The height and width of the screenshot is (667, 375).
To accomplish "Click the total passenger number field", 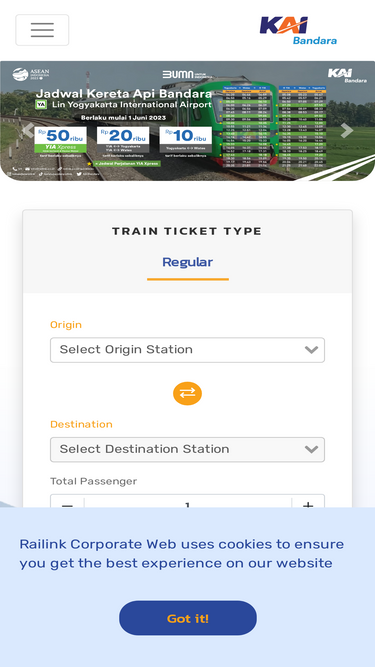I will pyautogui.click(x=188, y=502).
